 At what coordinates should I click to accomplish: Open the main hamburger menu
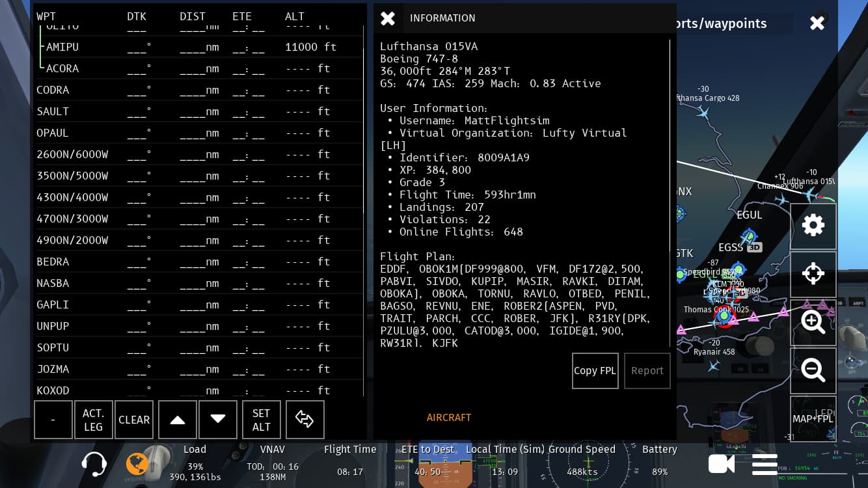[x=765, y=464]
